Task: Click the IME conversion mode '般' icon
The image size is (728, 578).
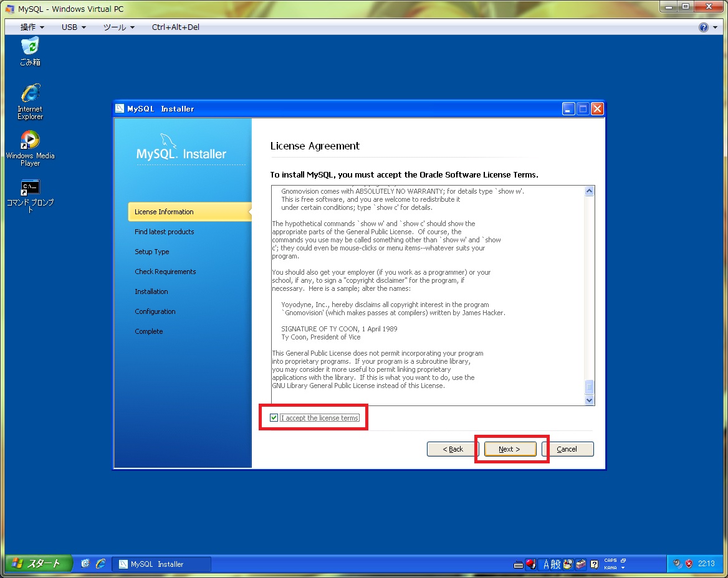Action: coord(556,564)
